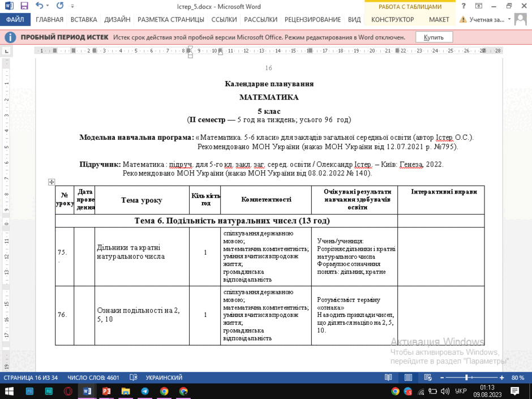Click the table move handle
The image size is (532, 399).
(x=52, y=182)
